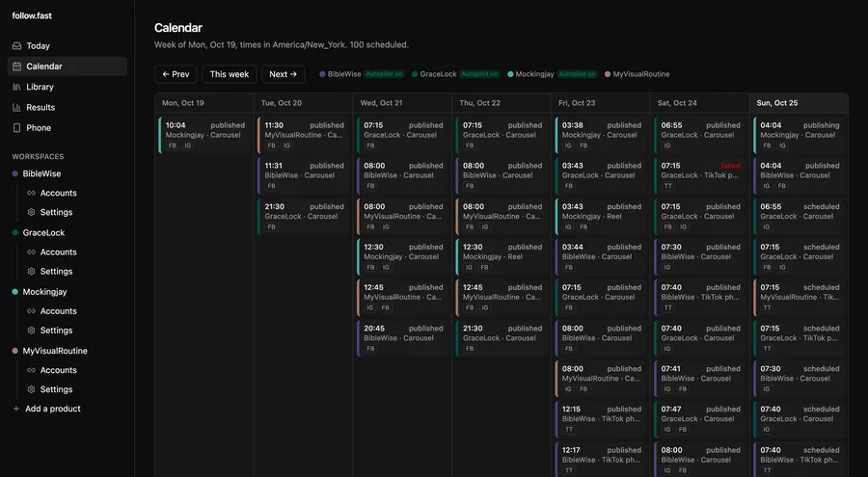This screenshot has width=868, height=477.
Task: Click IG badge on Sunday 06:55 GraceLock post
Action: pyautogui.click(x=767, y=226)
